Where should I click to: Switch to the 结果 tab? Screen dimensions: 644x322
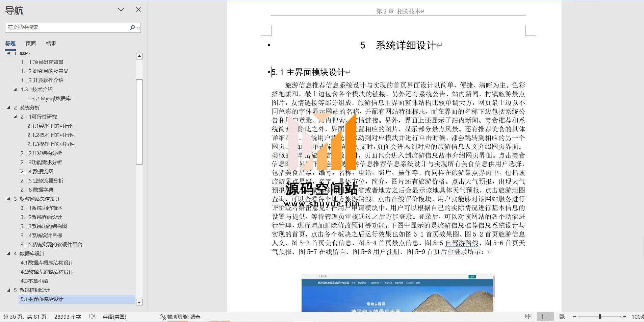click(x=51, y=43)
